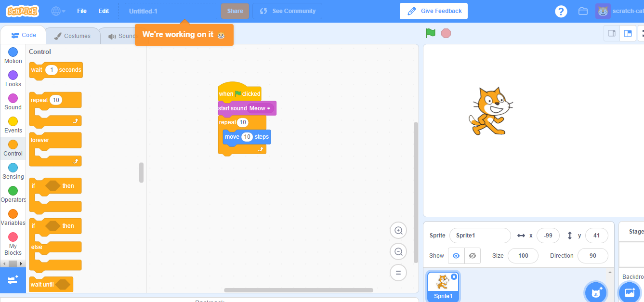The height and width of the screenshot is (302, 644).
Task: Open the Sound blocks category
Action: [x=13, y=101]
